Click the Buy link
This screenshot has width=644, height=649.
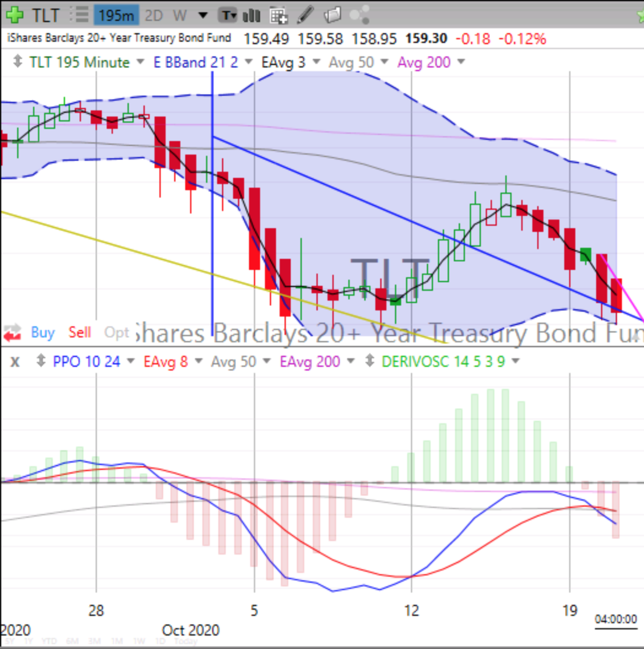[x=42, y=332]
